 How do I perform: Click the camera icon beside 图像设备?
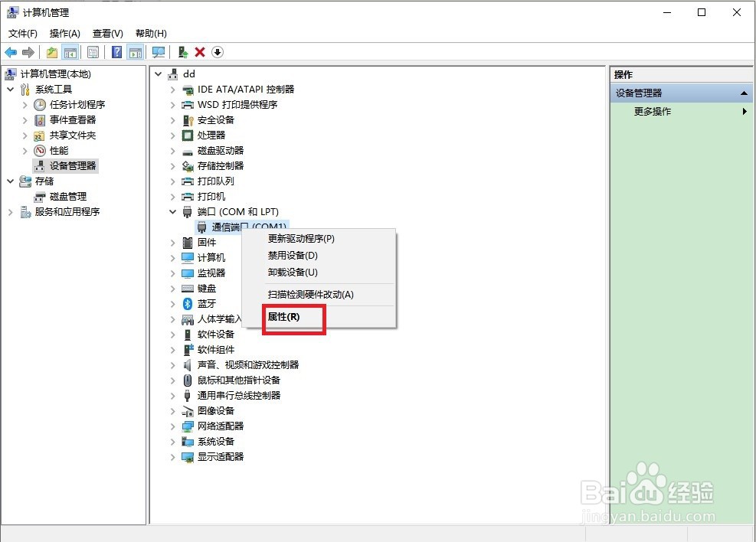(188, 411)
